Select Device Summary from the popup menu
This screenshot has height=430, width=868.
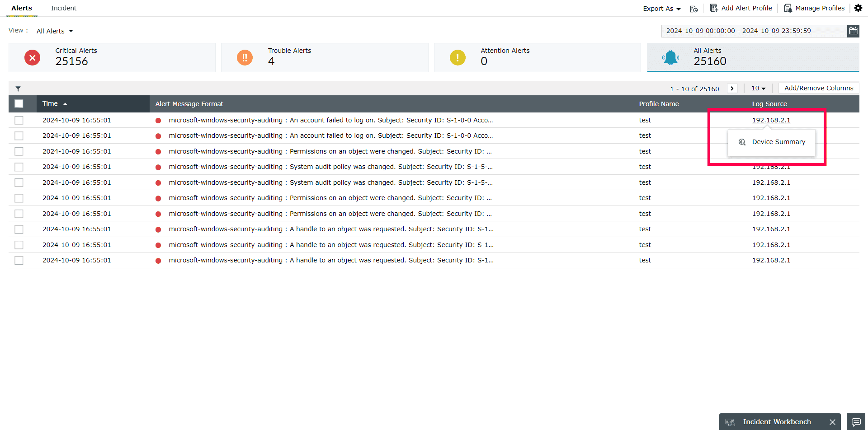point(778,142)
